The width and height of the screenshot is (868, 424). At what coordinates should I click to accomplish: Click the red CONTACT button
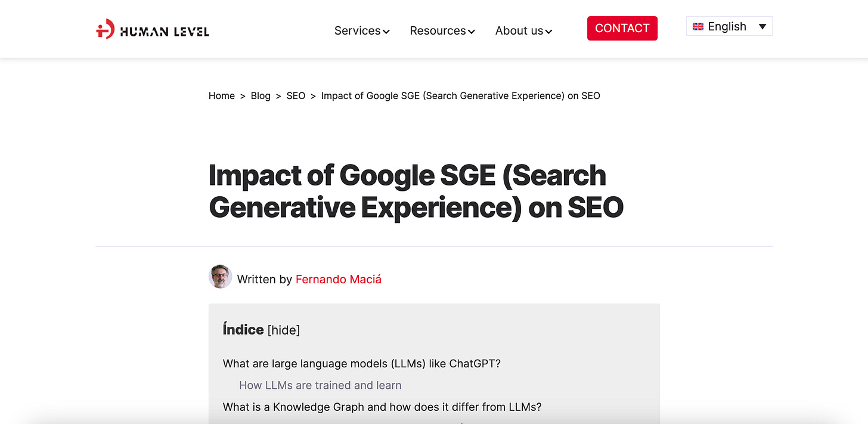tap(622, 28)
